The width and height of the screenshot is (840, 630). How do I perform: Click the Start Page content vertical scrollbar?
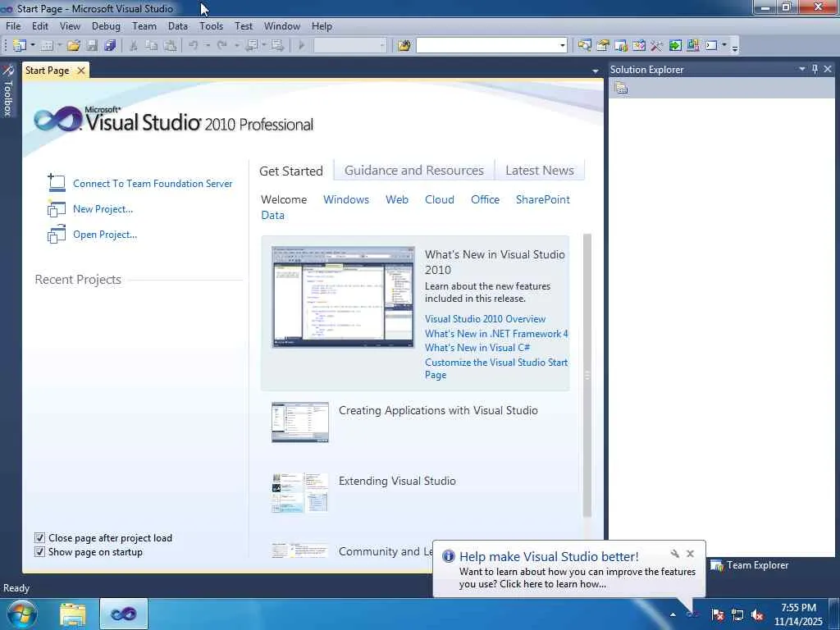point(587,375)
